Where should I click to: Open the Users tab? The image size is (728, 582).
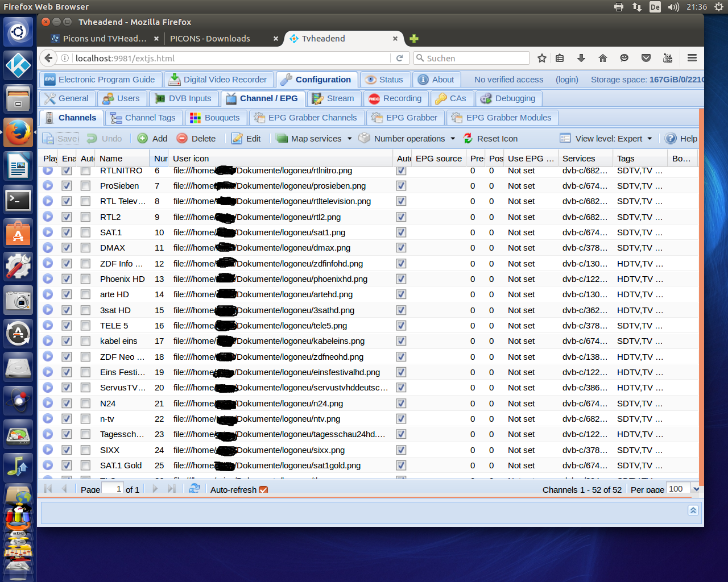[121, 98]
